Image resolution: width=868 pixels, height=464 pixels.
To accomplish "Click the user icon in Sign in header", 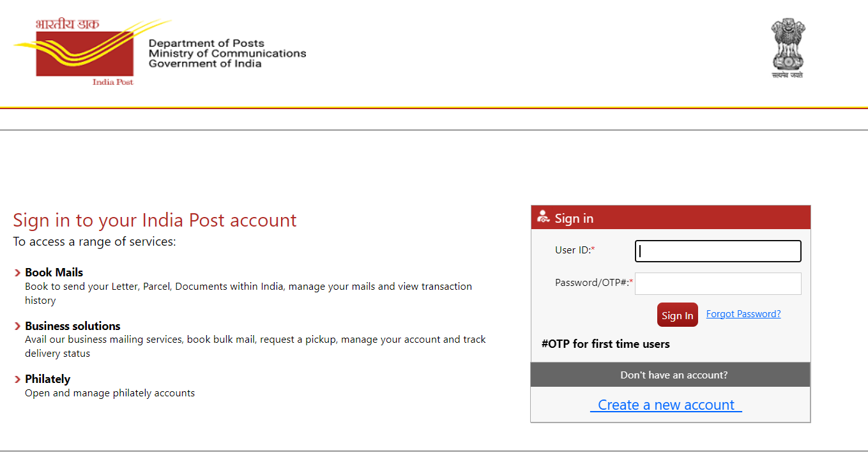I will (544, 217).
